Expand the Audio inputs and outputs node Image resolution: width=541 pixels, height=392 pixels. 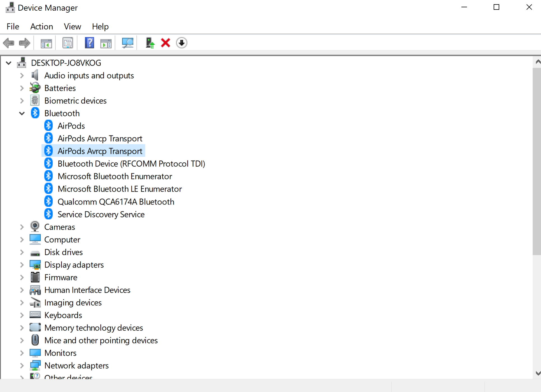tap(22, 76)
